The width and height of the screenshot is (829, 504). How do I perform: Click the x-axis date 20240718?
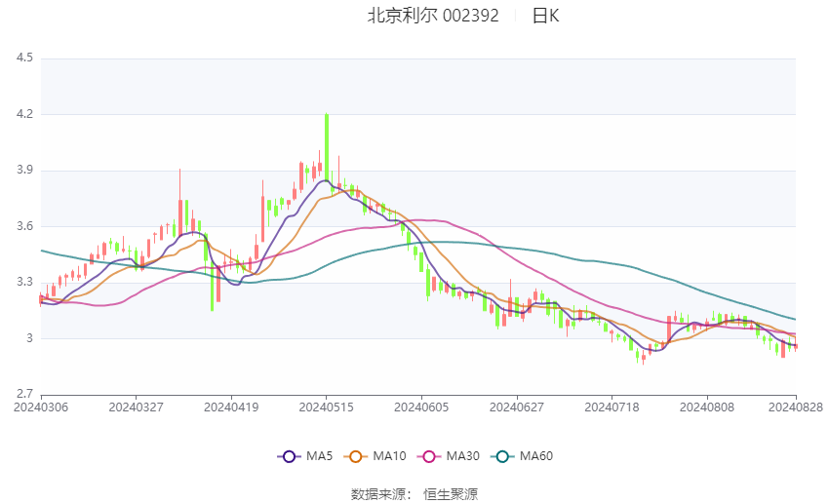pyautogui.click(x=612, y=407)
